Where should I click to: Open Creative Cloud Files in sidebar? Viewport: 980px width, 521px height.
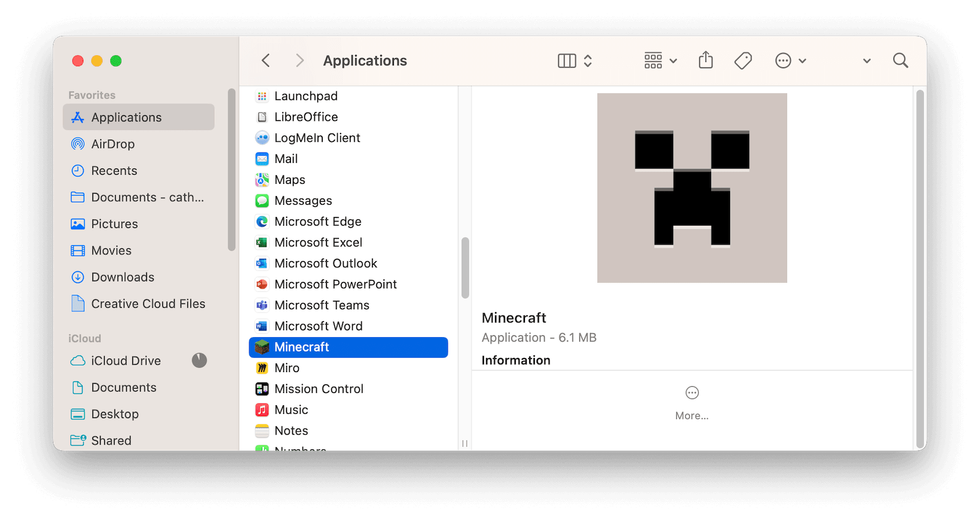pos(138,304)
